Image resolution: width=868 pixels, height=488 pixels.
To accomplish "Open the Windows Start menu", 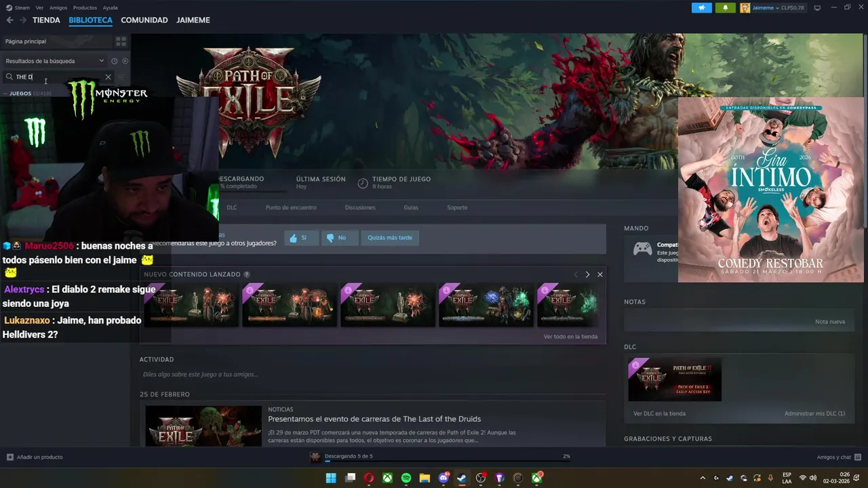I will click(331, 478).
